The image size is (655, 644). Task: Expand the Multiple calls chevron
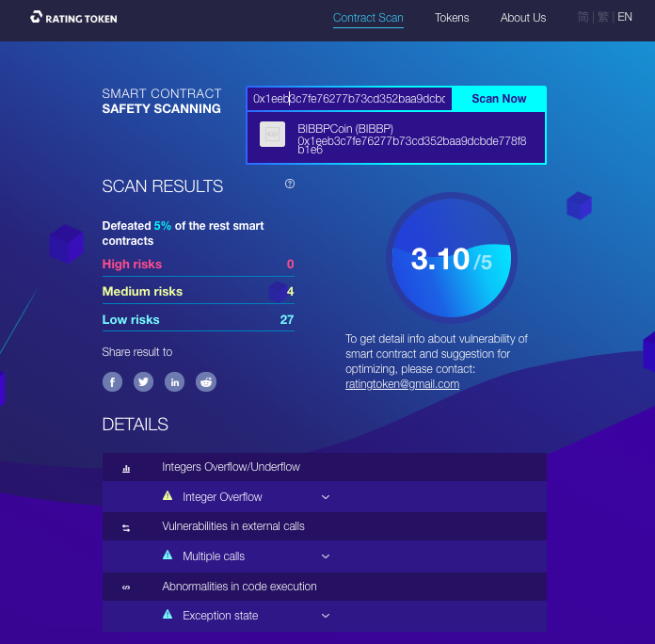[326, 556]
